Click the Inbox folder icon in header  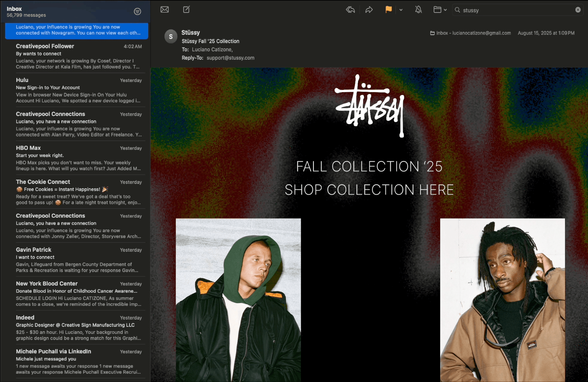[432, 33]
